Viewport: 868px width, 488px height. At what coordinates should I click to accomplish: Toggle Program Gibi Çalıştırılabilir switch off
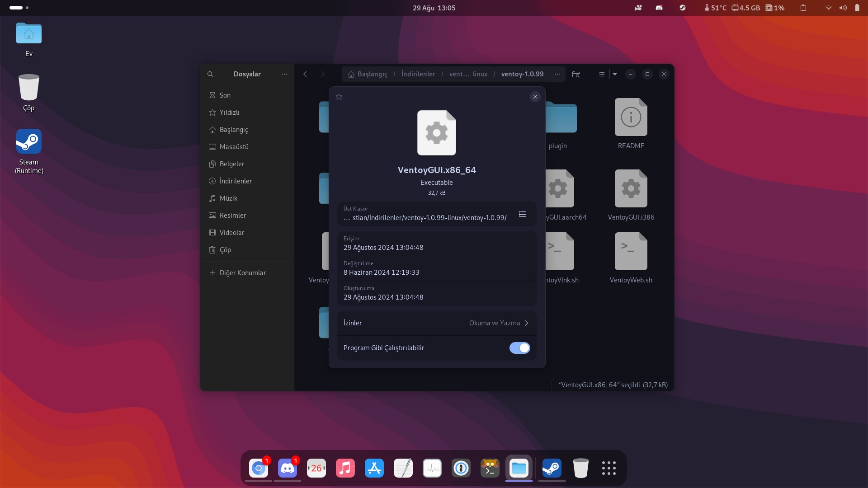click(519, 348)
